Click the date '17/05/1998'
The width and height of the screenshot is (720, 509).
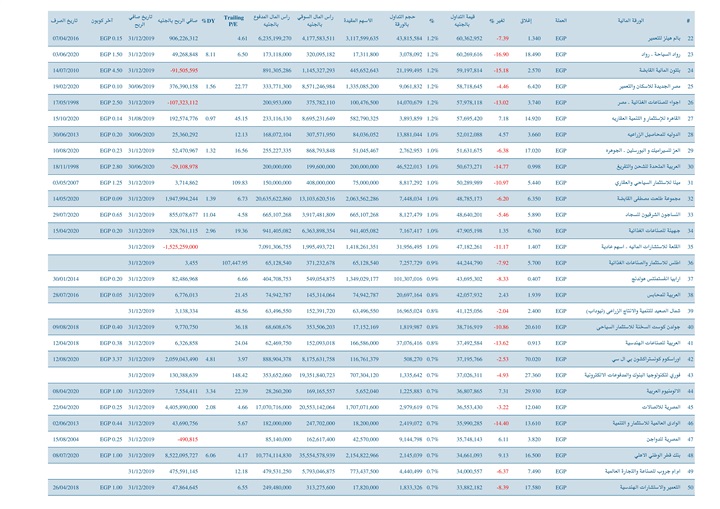(66, 103)
